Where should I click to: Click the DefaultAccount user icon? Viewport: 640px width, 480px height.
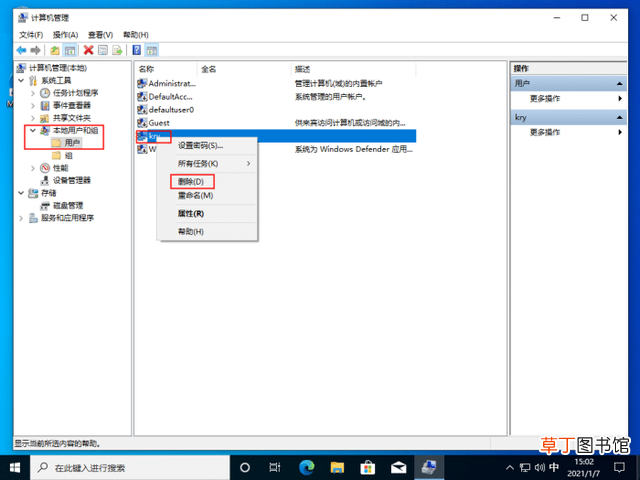pos(142,97)
